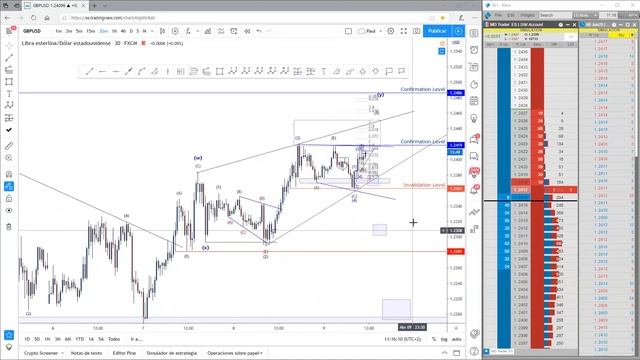Open the Simulador de estrategia tab

[x=171, y=353]
